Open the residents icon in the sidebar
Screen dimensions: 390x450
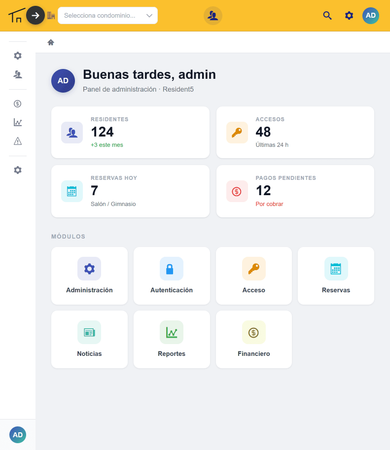[18, 74]
